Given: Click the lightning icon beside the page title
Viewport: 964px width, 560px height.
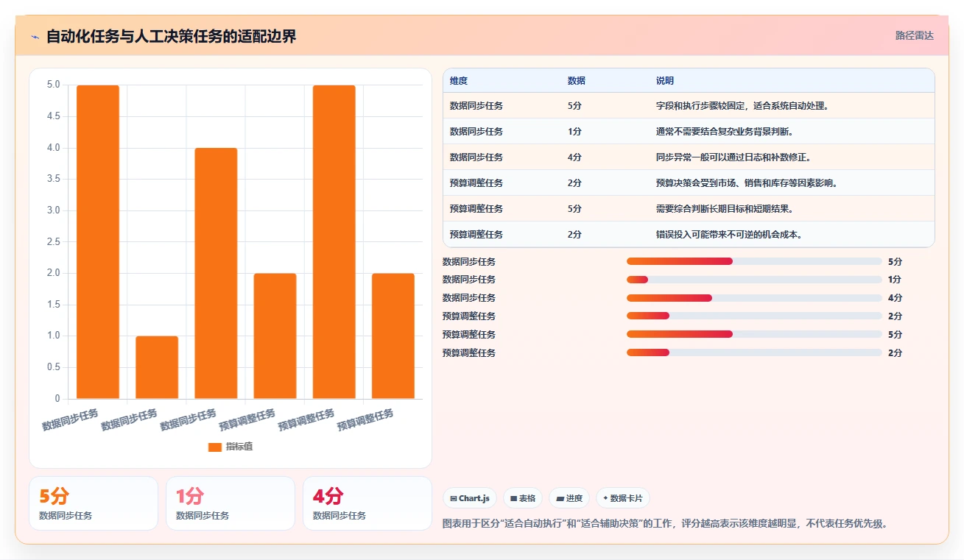Looking at the screenshot, I should 35,37.
